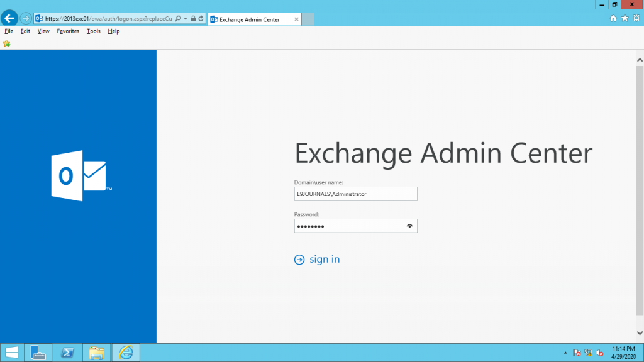The width and height of the screenshot is (644, 362).
Task: Close the Exchange Admin Center tab
Action: coord(296,19)
